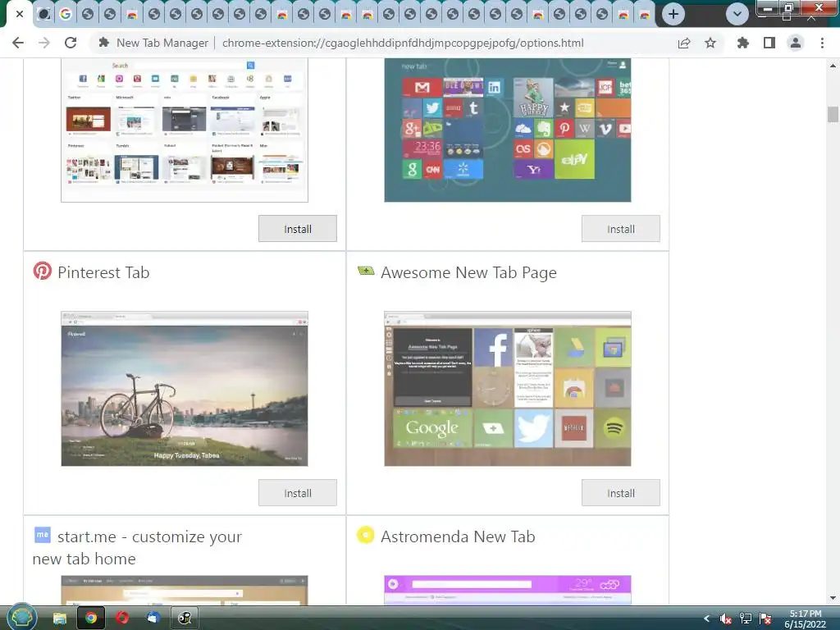Click the Chrome taskbar icon

coord(91,619)
